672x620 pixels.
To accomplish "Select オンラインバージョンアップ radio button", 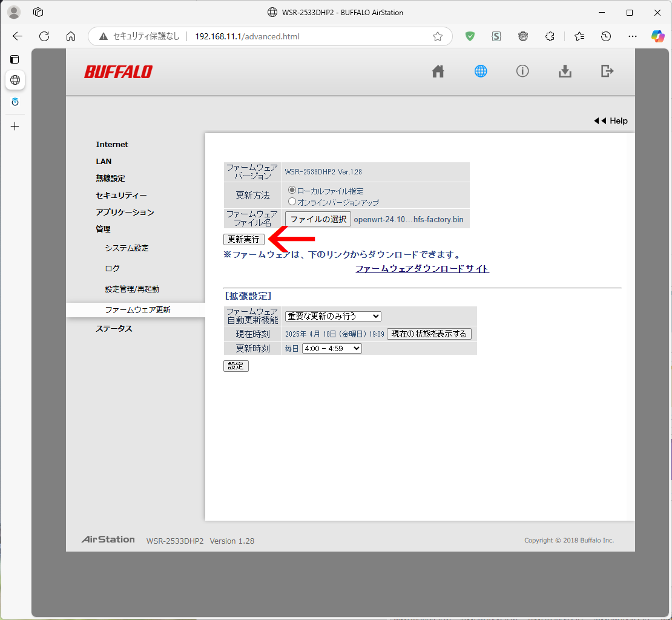I will 292,201.
